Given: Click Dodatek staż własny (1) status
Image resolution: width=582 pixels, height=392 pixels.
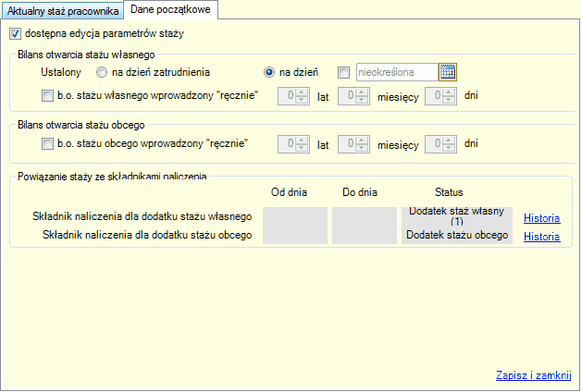Looking at the screenshot, I should pos(457,216).
